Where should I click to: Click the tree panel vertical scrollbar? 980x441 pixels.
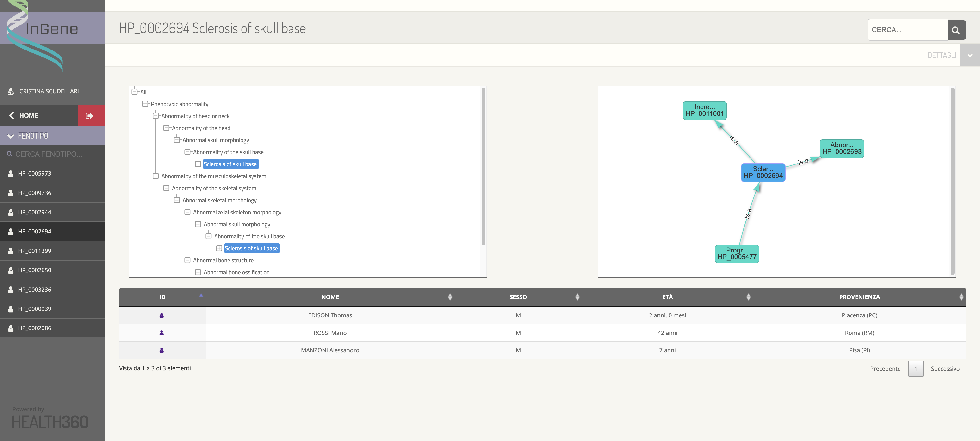point(483,166)
